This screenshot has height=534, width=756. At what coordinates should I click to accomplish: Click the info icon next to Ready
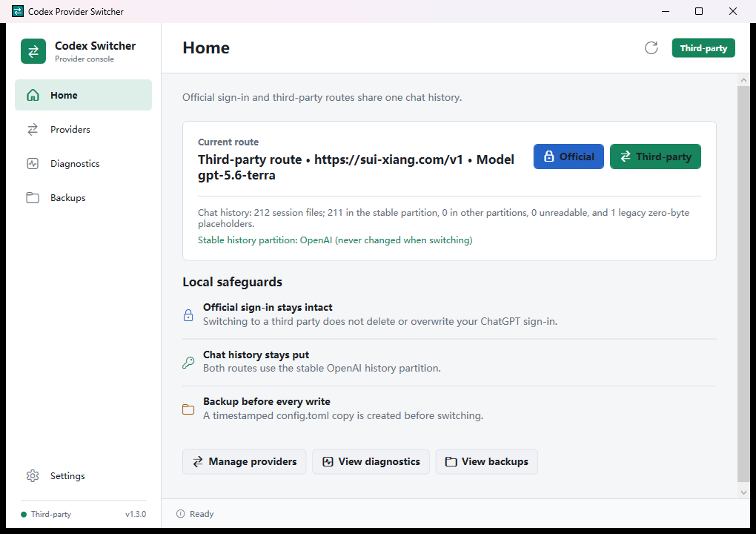[x=181, y=514]
